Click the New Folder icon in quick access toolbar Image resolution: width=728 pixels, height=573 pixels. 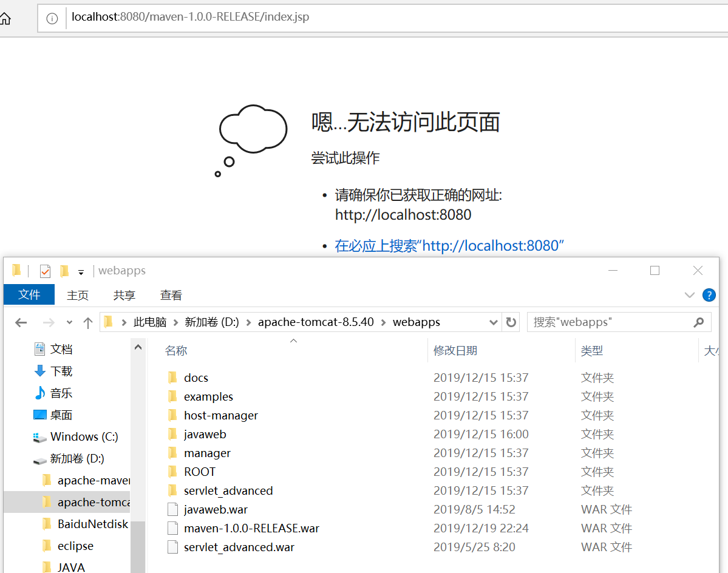tap(64, 271)
